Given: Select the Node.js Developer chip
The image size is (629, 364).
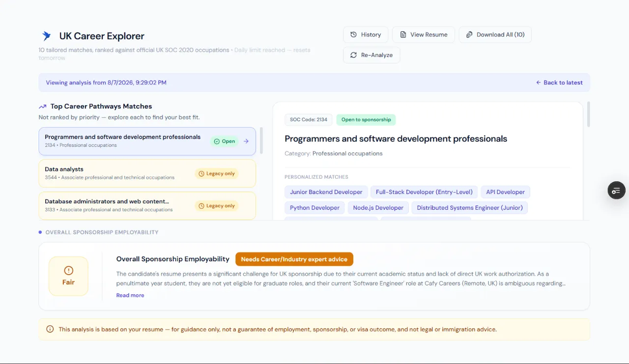Looking at the screenshot, I should [378, 208].
